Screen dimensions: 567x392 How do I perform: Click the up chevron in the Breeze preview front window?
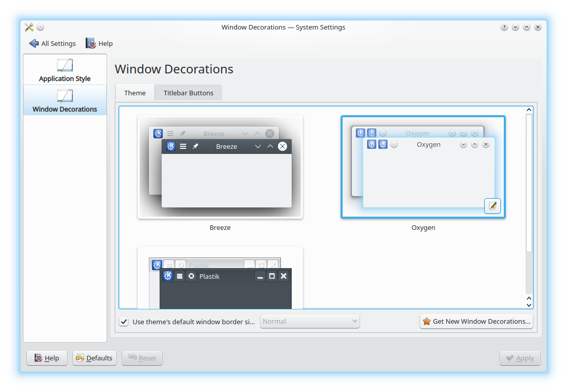(270, 146)
